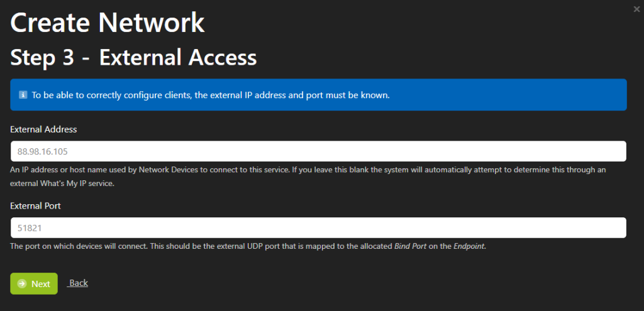Go back using the Back link
Viewport: 644px width, 311px height.
77,283
